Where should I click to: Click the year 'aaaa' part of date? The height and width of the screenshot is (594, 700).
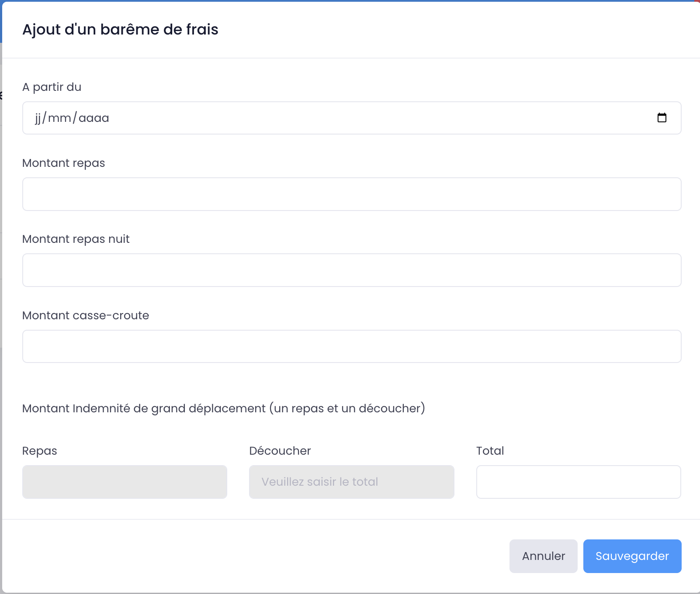94,118
